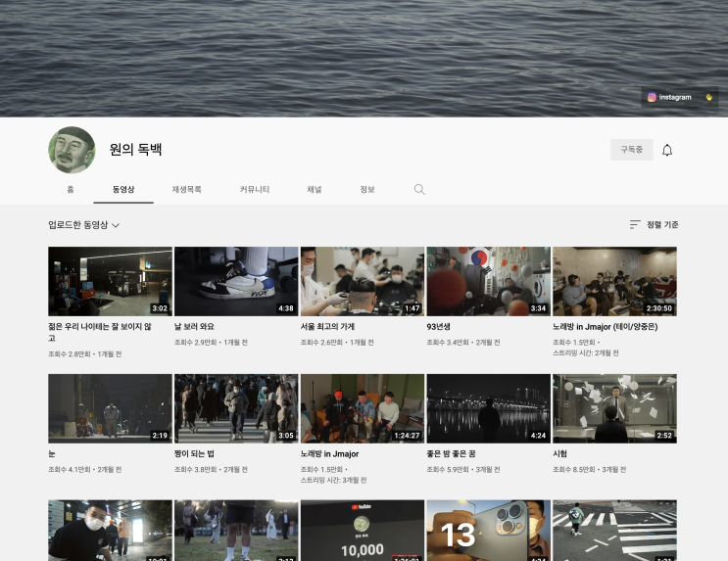Click the channel search magnifier icon

click(x=419, y=189)
